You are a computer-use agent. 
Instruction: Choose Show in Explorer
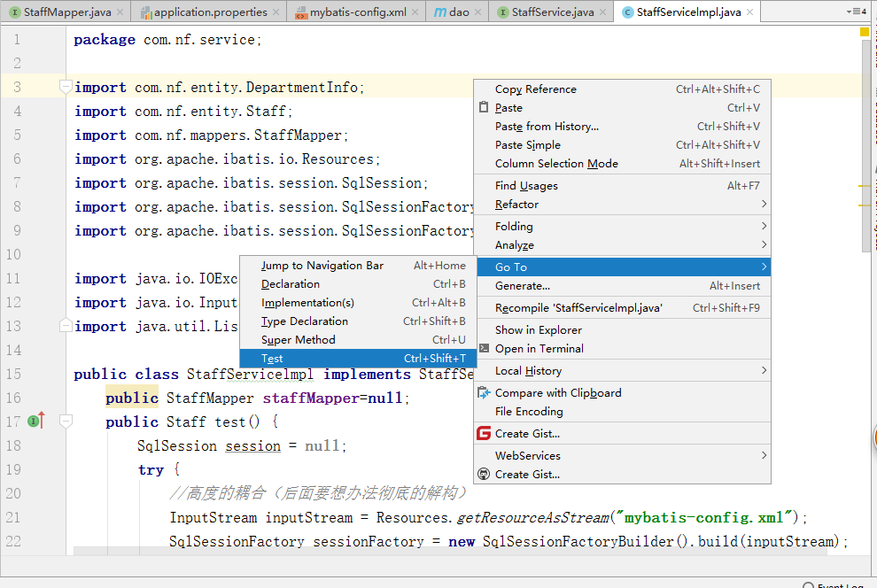[x=623, y=329]
